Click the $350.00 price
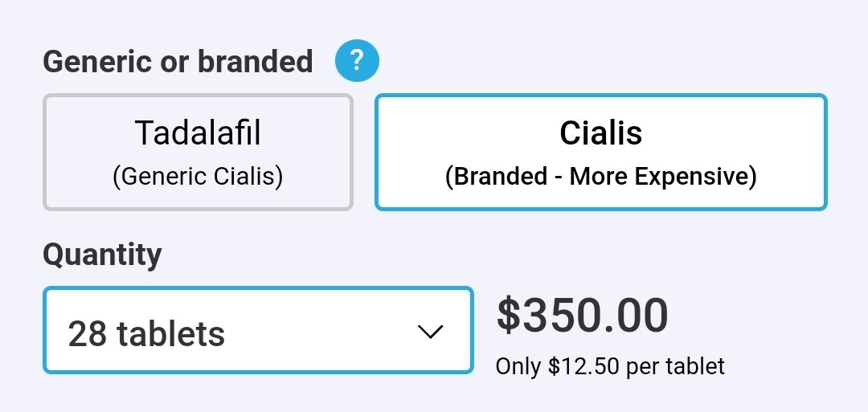This screenshot has width=868, height=412. [x=583, y=315]
